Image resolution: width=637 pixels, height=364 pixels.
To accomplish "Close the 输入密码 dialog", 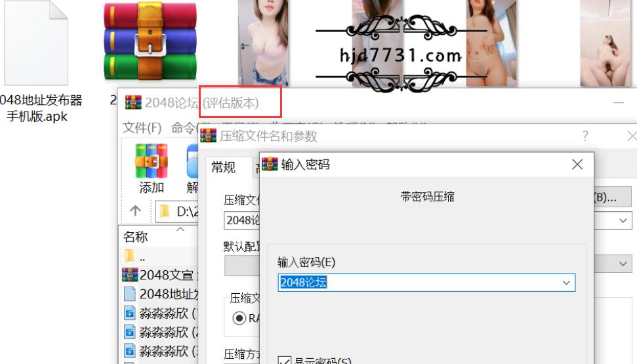I will pyautogui.click(x=577, y=165).
